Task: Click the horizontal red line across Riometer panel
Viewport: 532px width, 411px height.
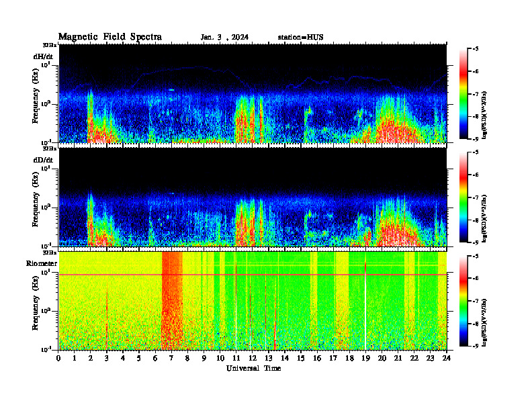Action: pos(253,275)
